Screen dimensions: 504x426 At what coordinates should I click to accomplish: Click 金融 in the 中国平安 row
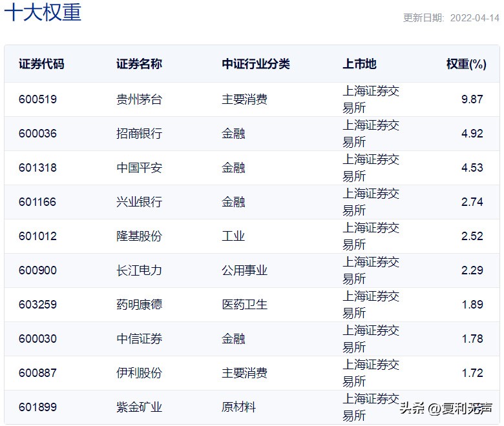(233, 168)
